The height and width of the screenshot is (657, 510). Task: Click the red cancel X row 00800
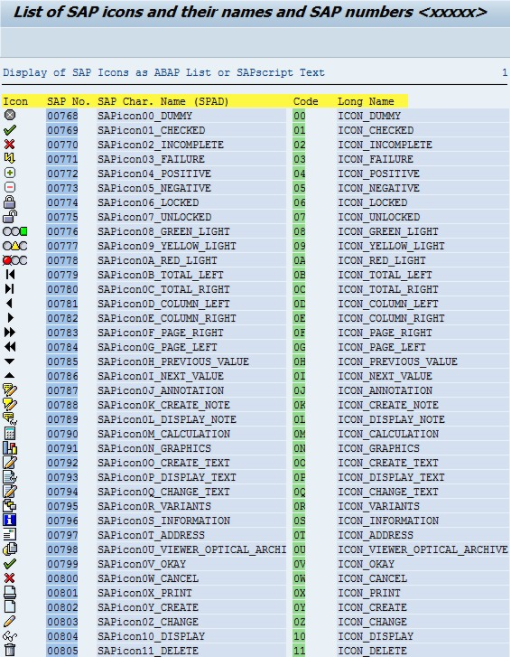pyautogui.click(x=9, y=578)
